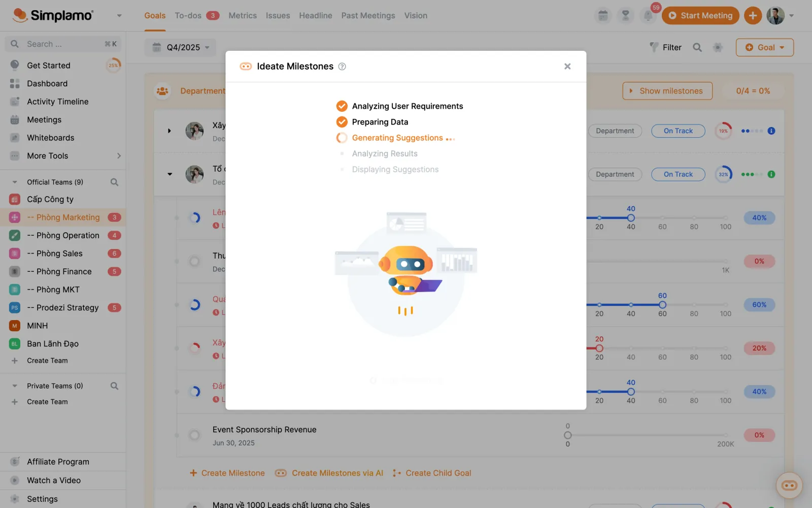Open AI assistant robot floating button
The width and height of the screenshot is (812, 508).
(789, 485)
